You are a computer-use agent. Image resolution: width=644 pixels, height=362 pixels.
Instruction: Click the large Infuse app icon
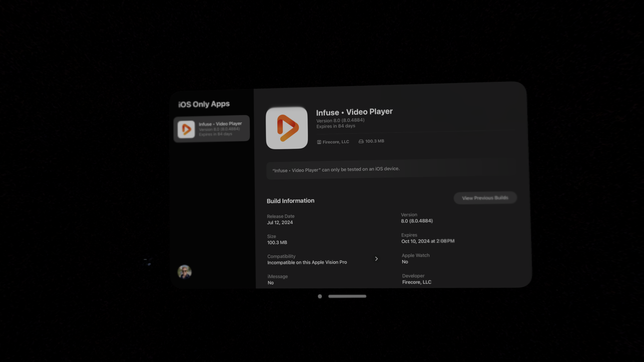point(287,128)
